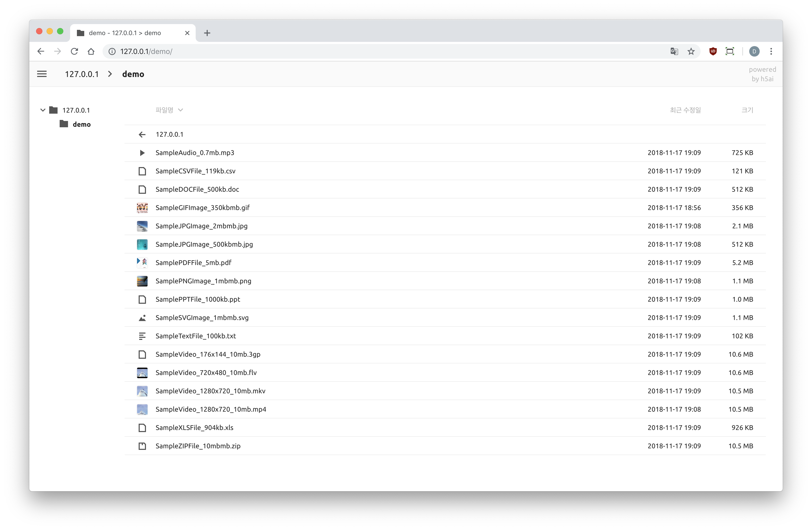
Task: Open SamplePDFFile_5mb.pdf file link
Action: click(x=193, y=263)
